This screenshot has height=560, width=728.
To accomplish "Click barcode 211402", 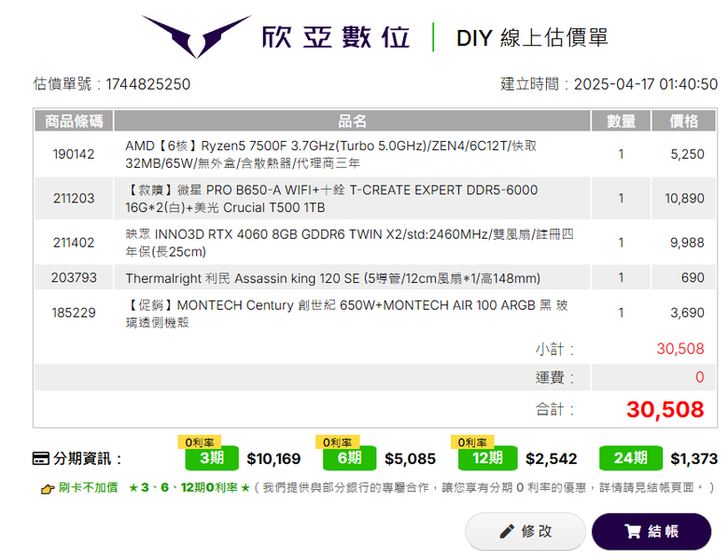I will point(74,243).
